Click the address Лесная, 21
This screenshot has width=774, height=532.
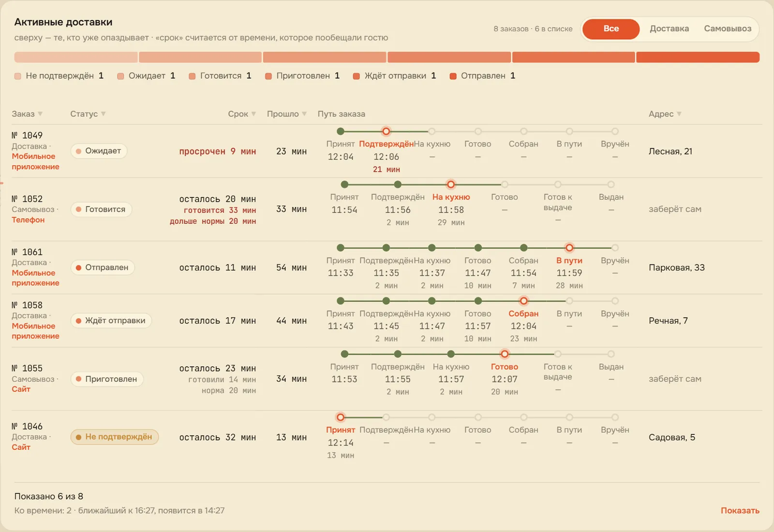click(x=670, y=151)
